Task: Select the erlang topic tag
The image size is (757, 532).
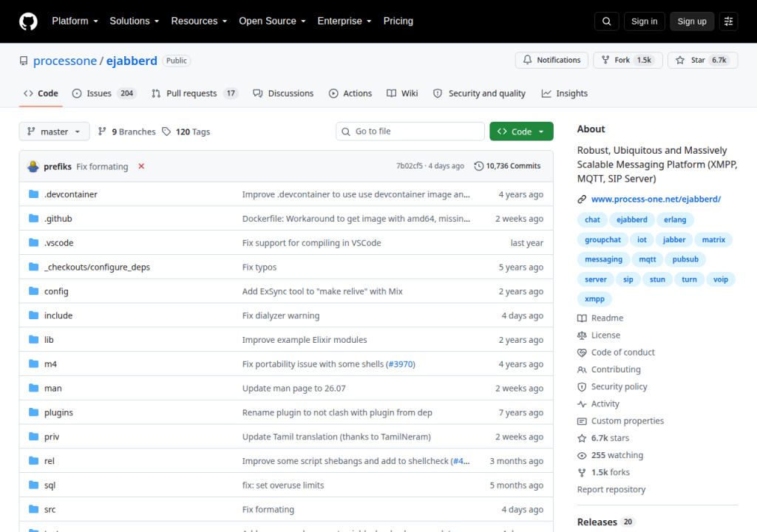Action: (674, 219)
